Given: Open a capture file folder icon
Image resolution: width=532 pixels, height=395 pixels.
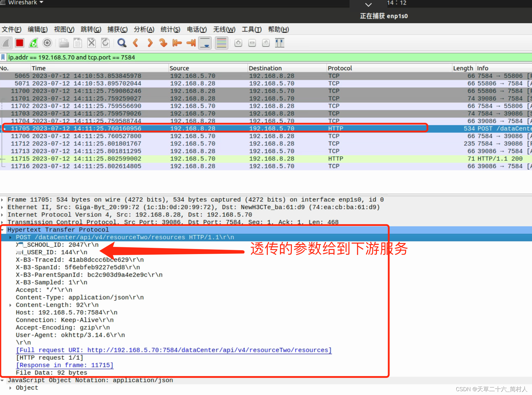Looking at the screenshot, I should 64,43.
